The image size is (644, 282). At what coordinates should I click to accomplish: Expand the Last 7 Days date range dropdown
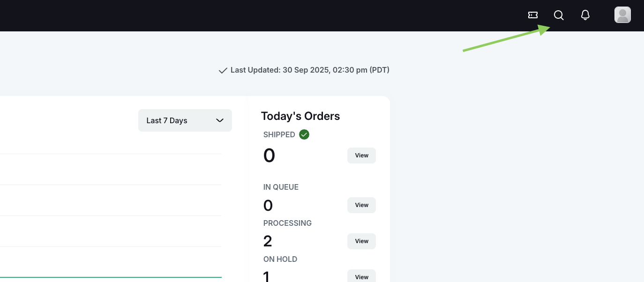point(185,120)
